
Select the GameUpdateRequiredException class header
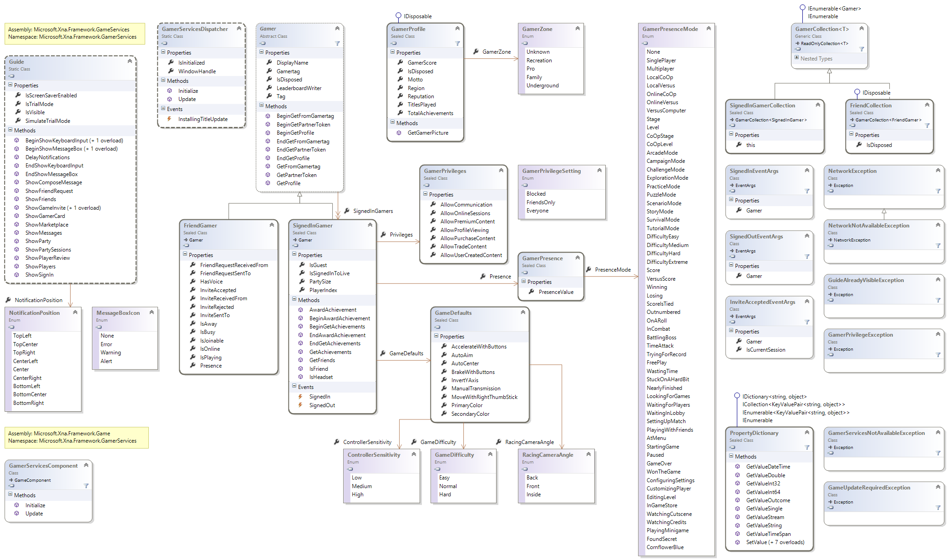tap(884, 496)
